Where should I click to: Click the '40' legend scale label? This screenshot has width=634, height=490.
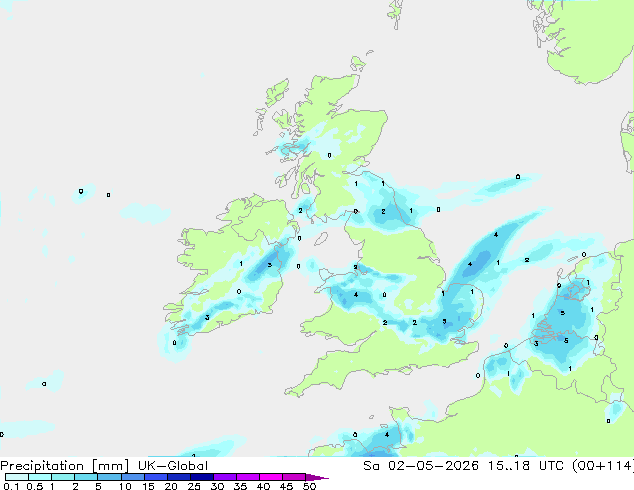tap(263, 486)
